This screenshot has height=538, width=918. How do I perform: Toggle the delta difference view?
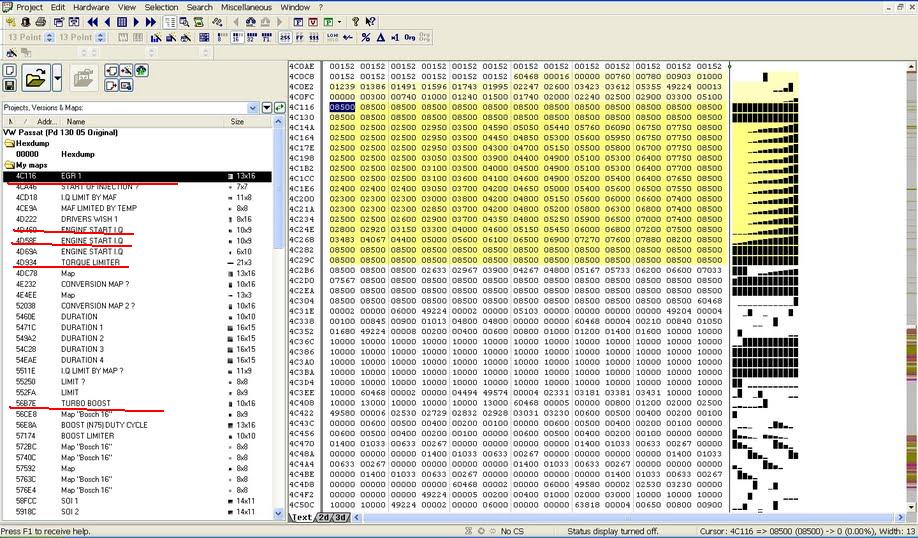(380, 37)
